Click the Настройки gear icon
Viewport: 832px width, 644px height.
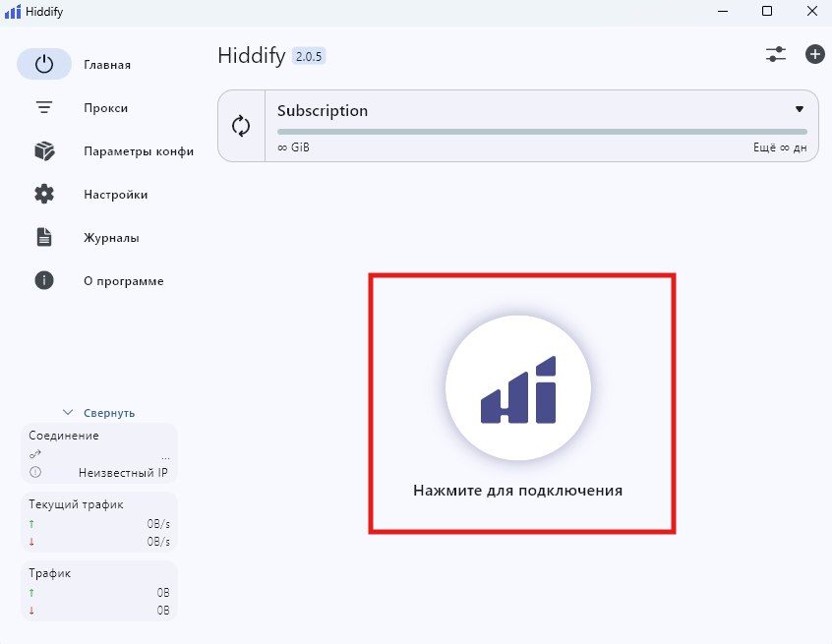44,195
